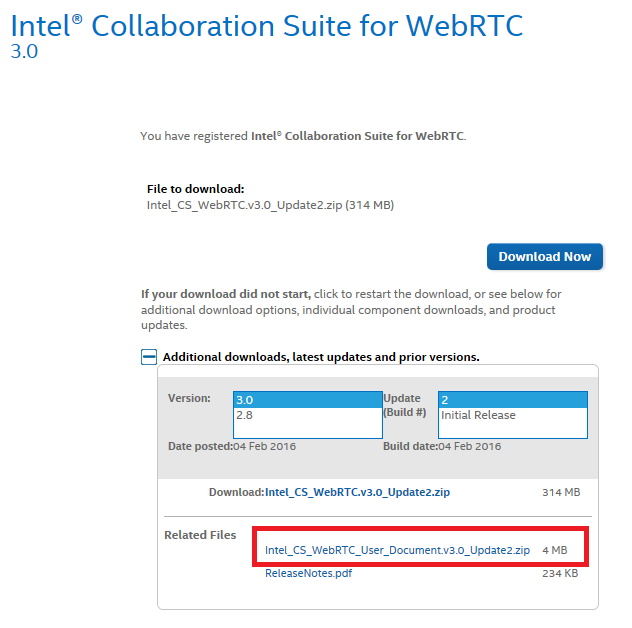
Task: Choose update 2 in the Update list
Action: tap(513, 400)
